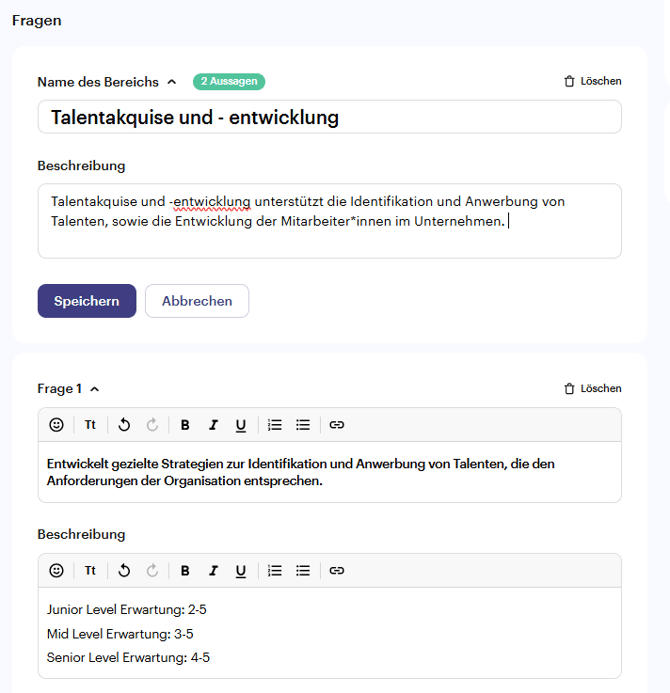
Task: Undo edit in lower Beschreibung editor
Action: click(x=124, y=570)
